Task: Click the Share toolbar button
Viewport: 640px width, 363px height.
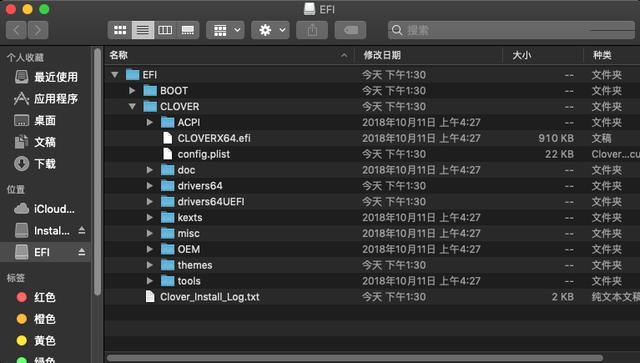Action: coord(312,30)
